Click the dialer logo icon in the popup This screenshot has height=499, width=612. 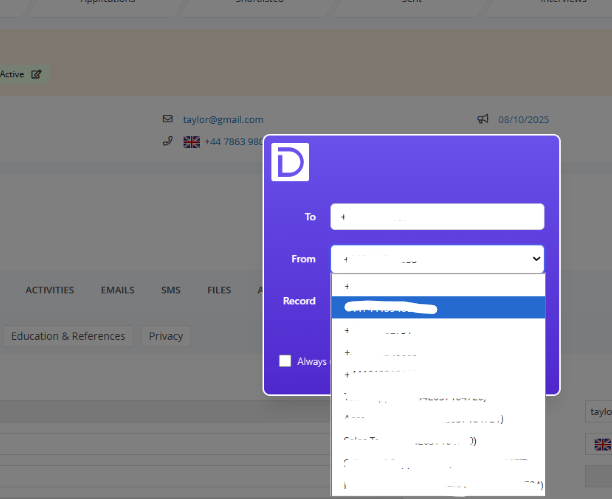(290, 162)
